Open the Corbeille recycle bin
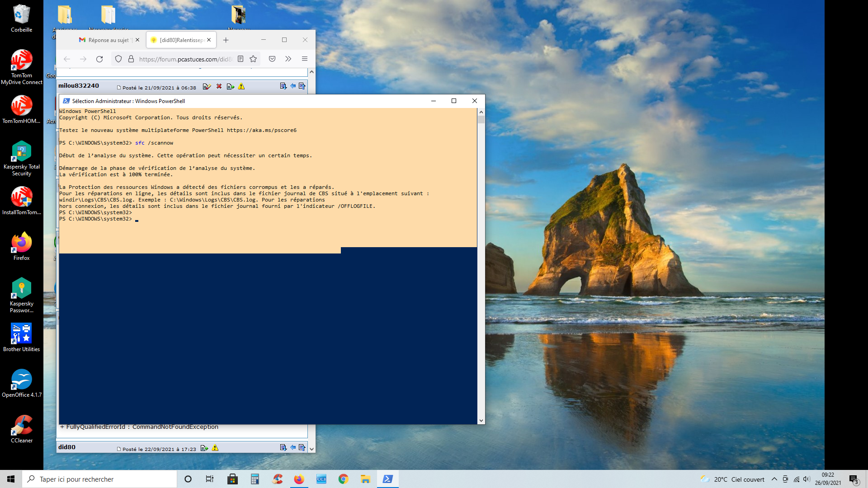This screenshot has height=488, width=868. pos(21,19)
